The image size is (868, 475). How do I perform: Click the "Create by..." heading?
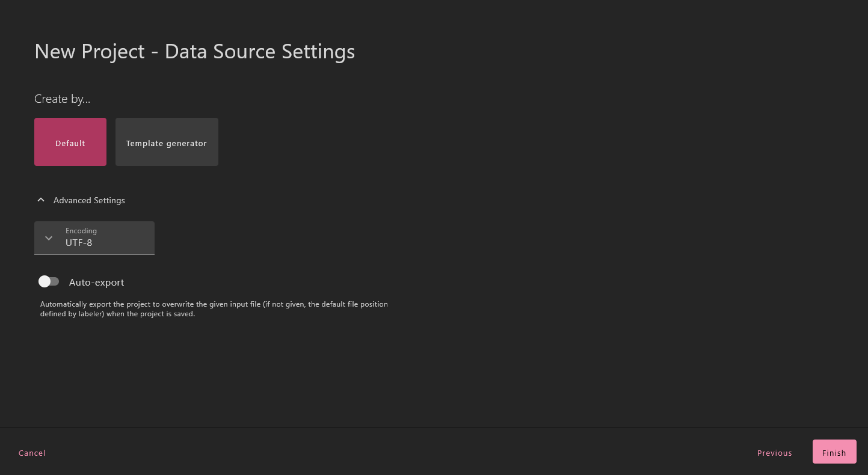point(63,99)
